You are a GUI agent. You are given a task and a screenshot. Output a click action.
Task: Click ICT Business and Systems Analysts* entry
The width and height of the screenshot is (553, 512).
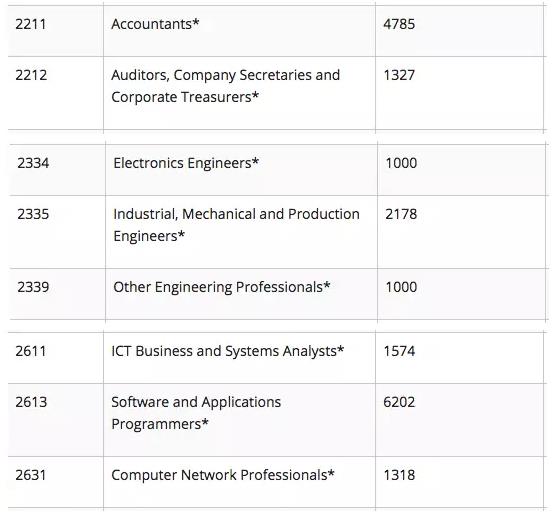click(x=227, y=351)
